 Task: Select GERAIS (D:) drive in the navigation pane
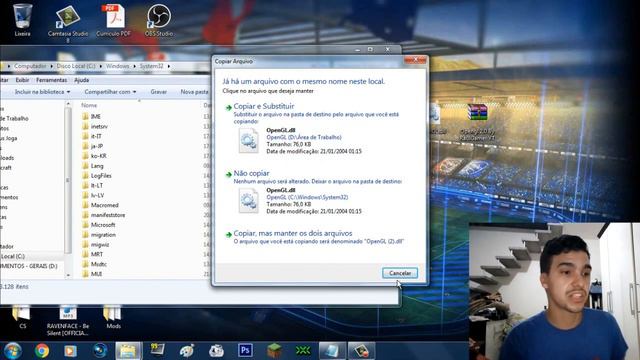click(x=29, y=266)
